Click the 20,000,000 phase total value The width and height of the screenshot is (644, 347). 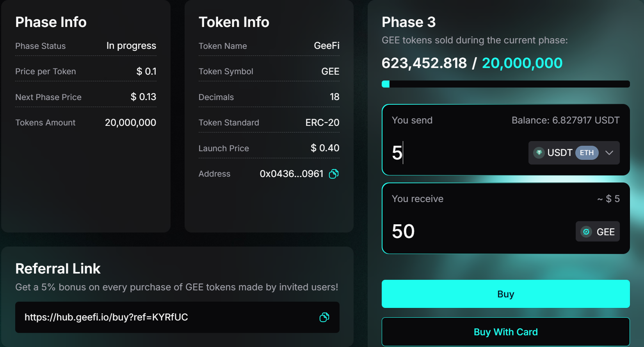[x=522, y=63]
